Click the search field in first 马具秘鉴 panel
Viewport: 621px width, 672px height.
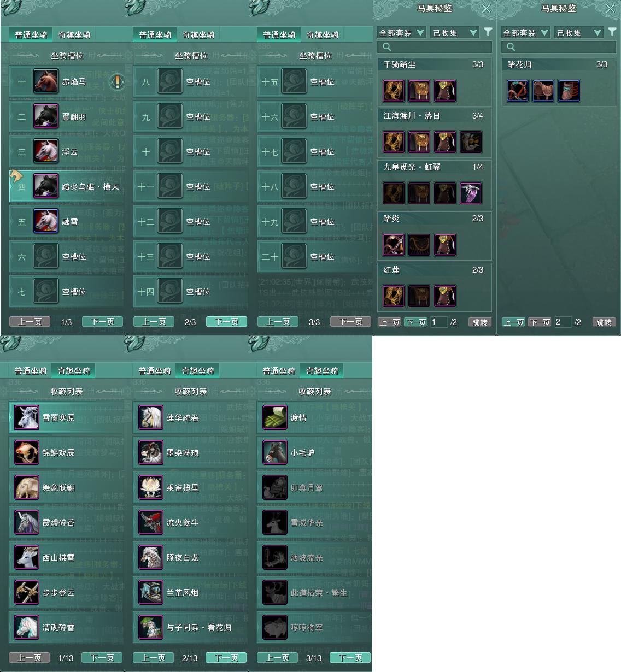435,47
